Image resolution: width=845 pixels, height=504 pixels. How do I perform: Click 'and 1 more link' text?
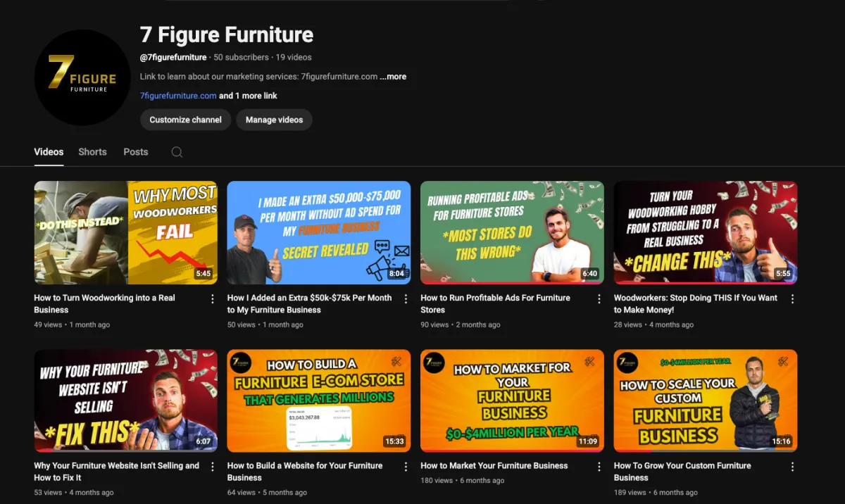tap(248, 96)
